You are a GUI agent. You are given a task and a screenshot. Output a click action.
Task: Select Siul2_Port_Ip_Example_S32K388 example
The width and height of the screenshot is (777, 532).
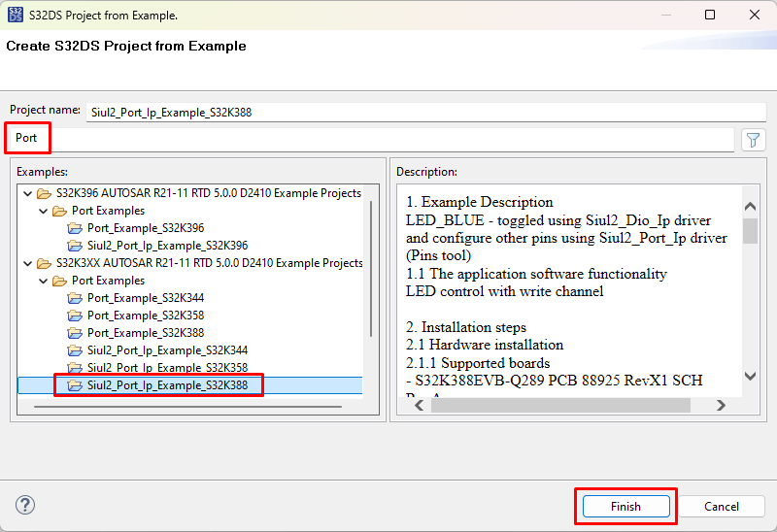(x=167, y=385)
